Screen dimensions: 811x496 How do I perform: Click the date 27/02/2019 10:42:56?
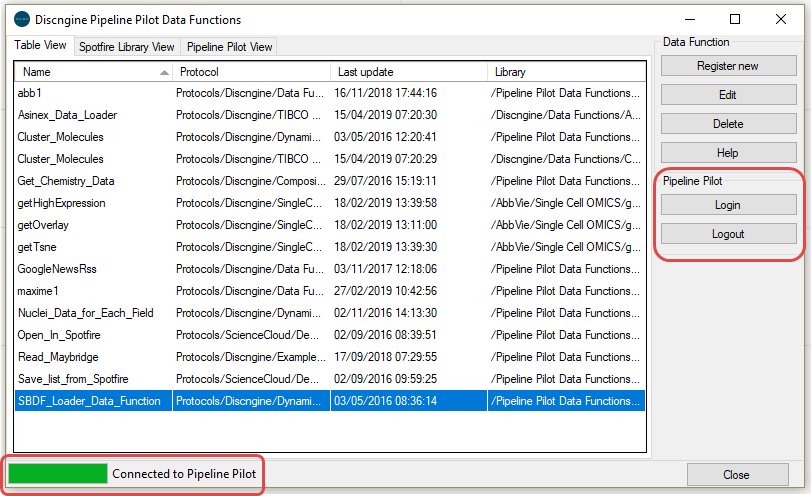coord(385,291)
